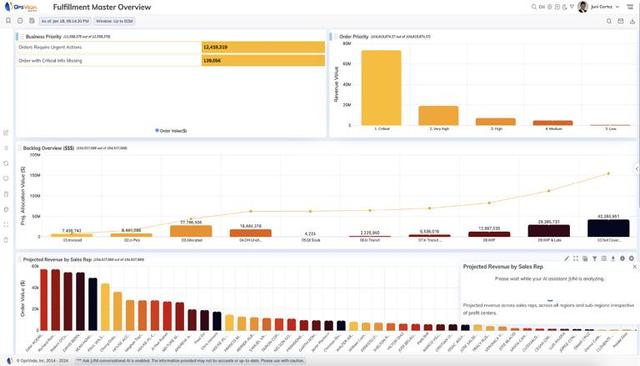Select the Order with Critical Info Missing row
This screenshot has width=640, height=366.
tap(171, 60)
